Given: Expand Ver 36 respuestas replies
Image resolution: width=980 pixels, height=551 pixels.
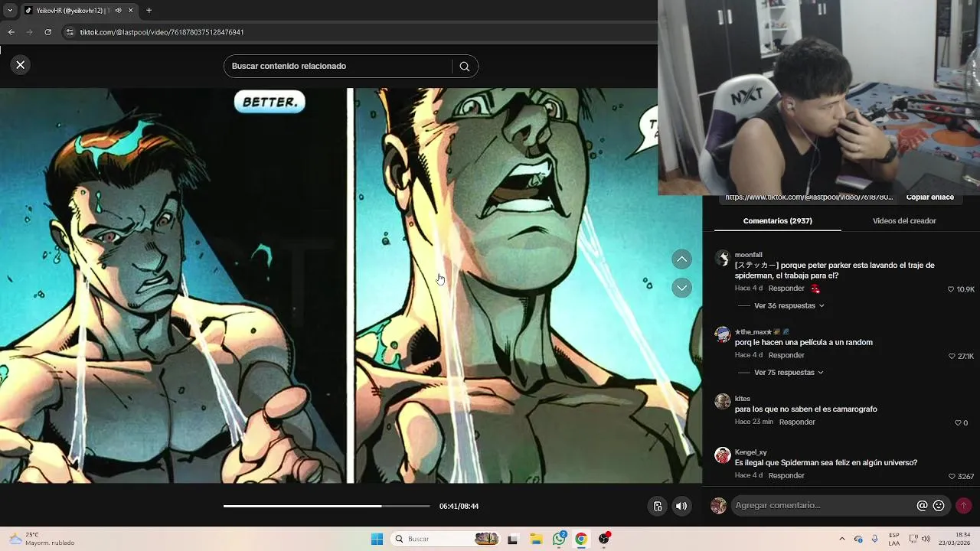Looking at the screenshot, I should pos(789,306).
